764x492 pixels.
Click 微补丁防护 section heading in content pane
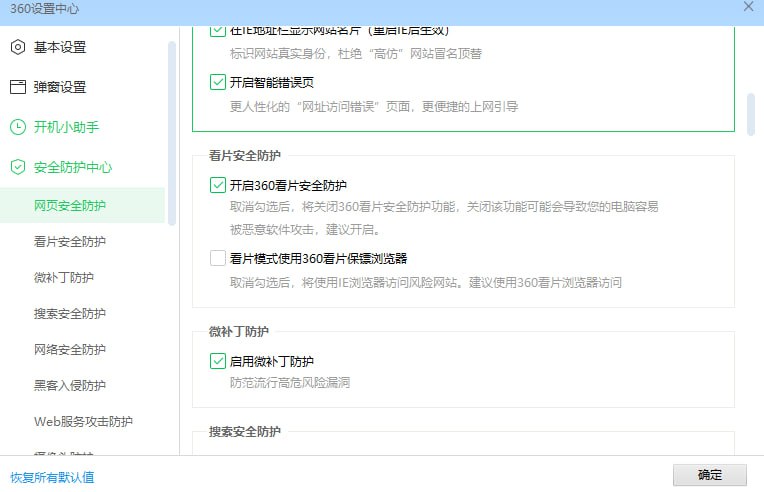[x=239, y=332]
